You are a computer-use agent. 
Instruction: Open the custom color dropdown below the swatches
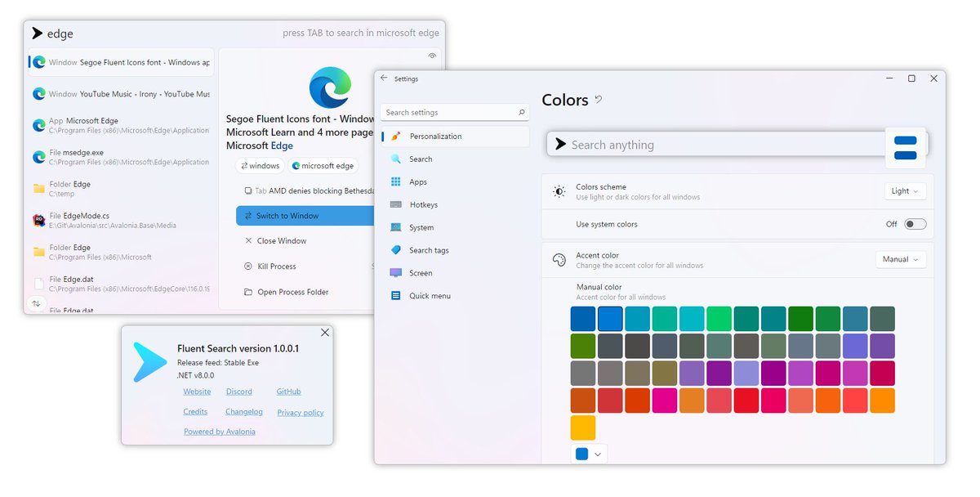[589, 454]
